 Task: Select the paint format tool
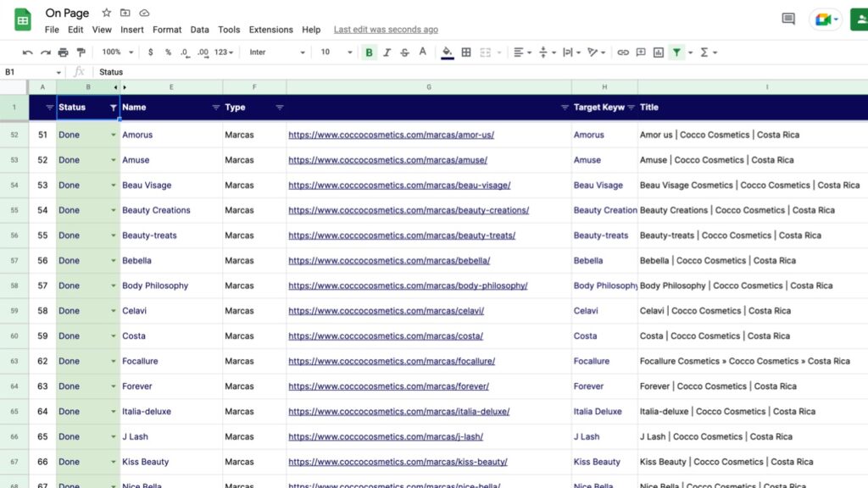[x=81, y=53]
